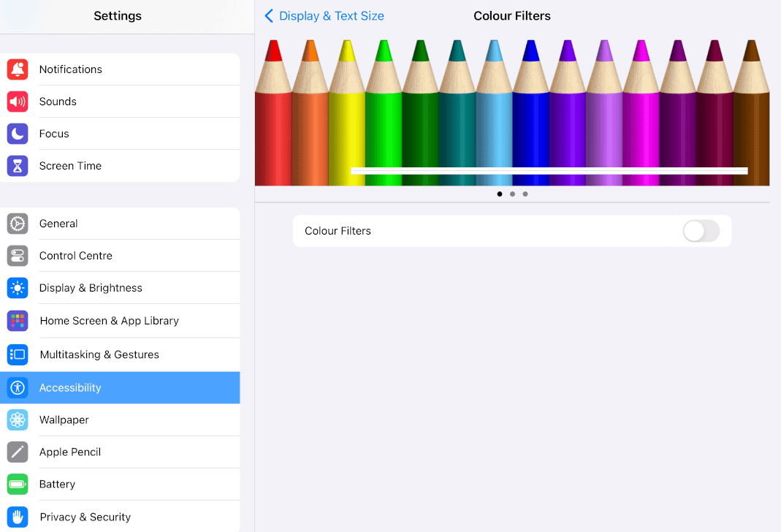Tap the General gear icon
This screenshot has width=781, height=532.
pos(18,224)
